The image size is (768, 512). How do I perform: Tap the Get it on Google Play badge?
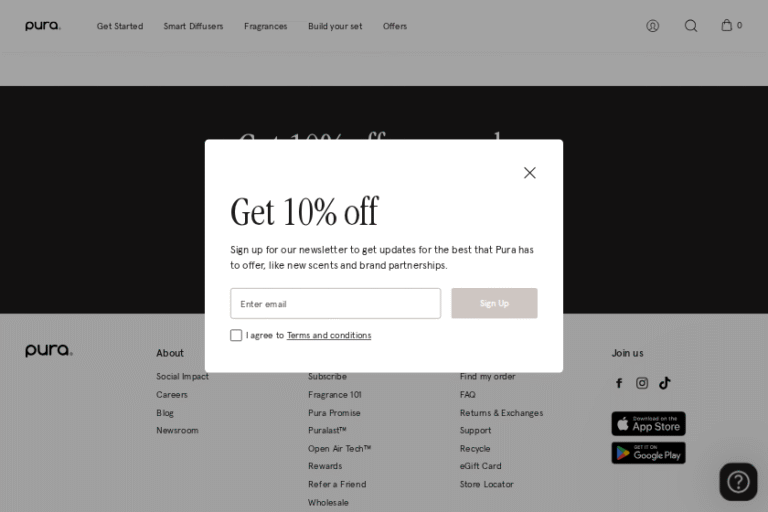click(648, 453)
